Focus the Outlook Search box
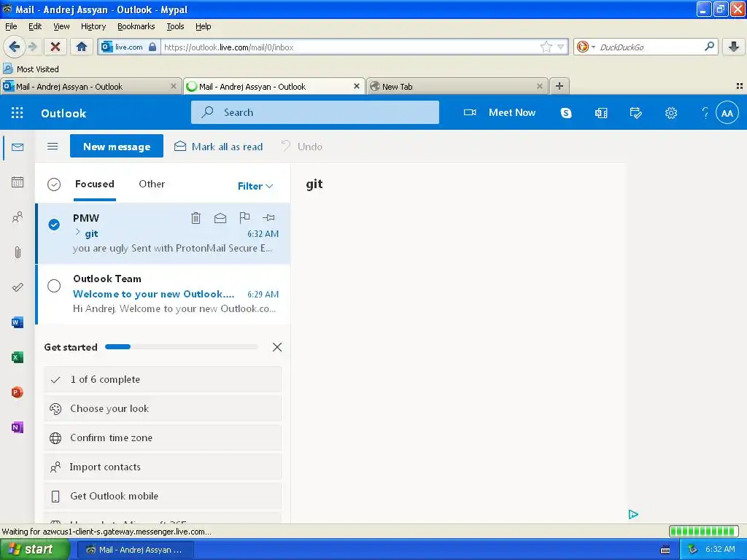747x560 pixels. pyautogui.click(x=315, y=112)
